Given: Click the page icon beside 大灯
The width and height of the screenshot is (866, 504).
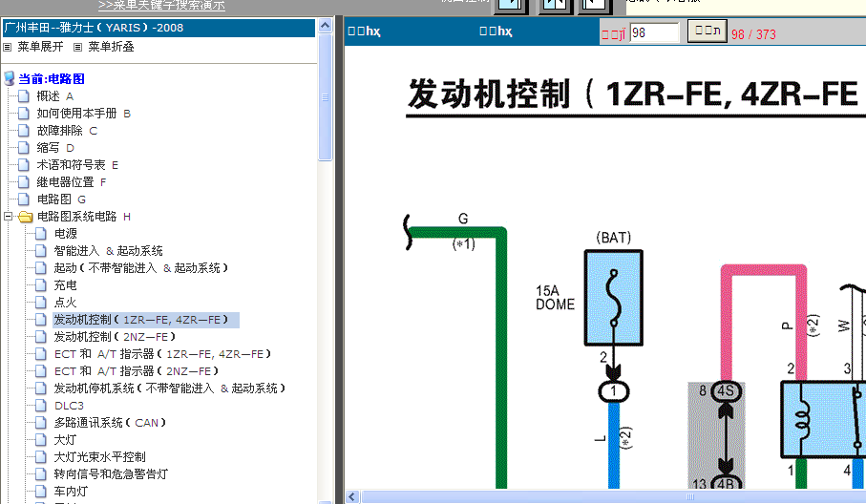Looking at the screenshot, I should pyautogui.click(x=41, y=439).
